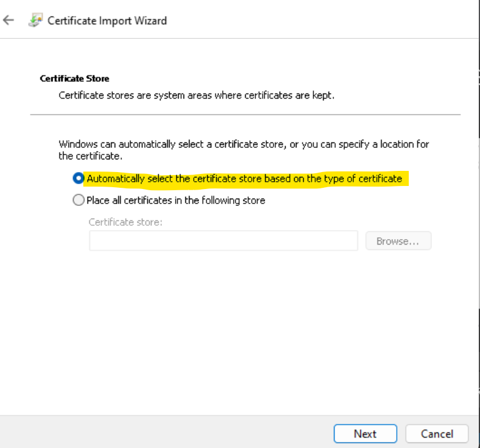Proceed with the Next button
Screen dimensions: 480x448
pyautogui.click(x=365, y=434)
